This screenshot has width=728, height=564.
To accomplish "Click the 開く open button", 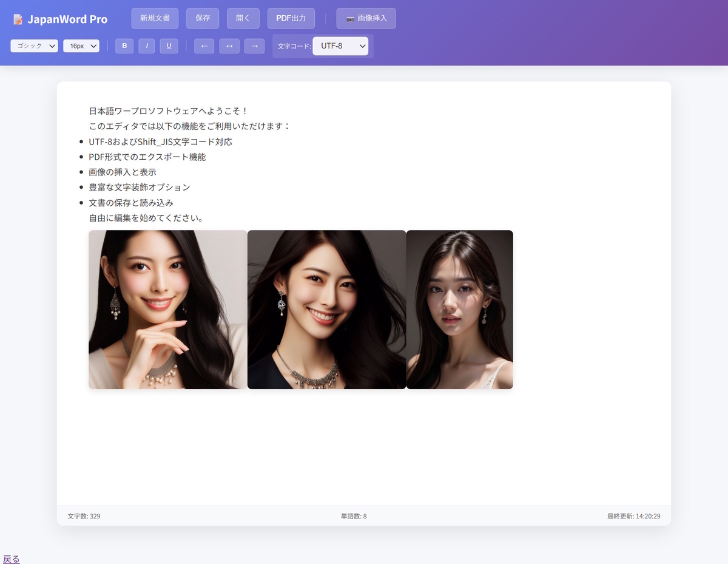I will tap(243, 18).
